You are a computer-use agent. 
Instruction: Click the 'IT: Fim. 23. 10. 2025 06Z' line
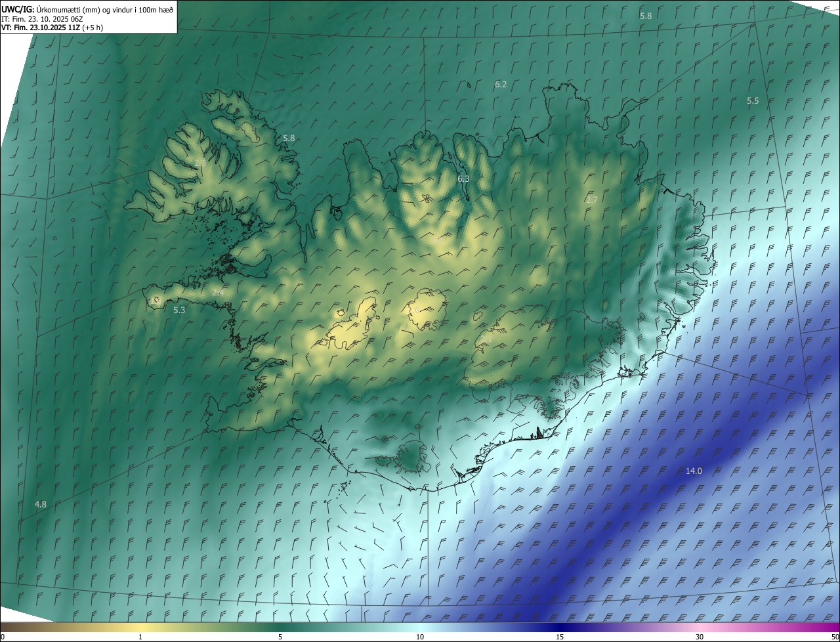click(x=41, y=18)
